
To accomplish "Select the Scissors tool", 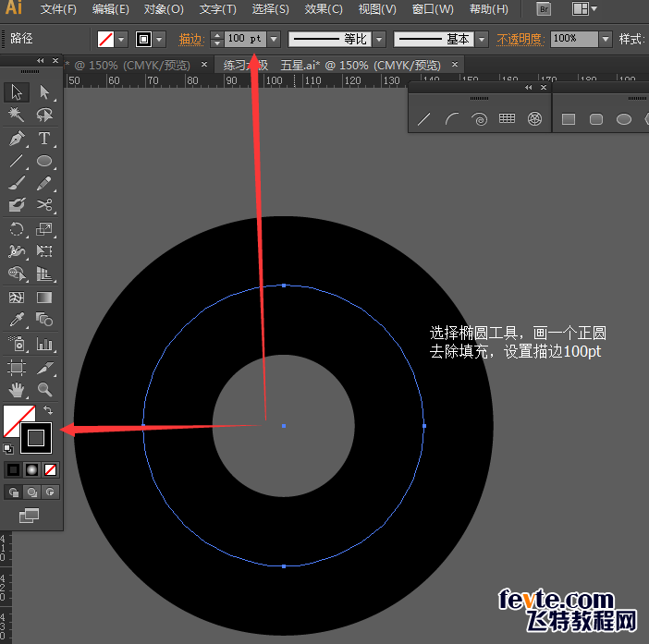I will coord(44,205).
